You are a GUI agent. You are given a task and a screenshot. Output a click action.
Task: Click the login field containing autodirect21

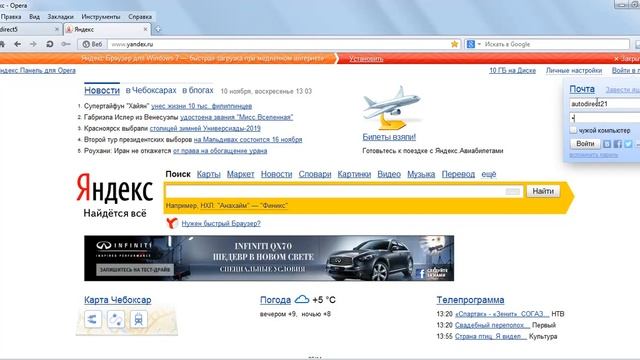pos(605,104)
